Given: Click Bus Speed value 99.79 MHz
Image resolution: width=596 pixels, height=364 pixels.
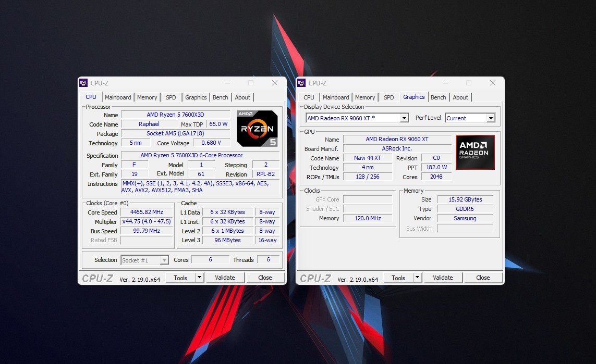Looking at the screenshot, I should click(x=147, y=231).
